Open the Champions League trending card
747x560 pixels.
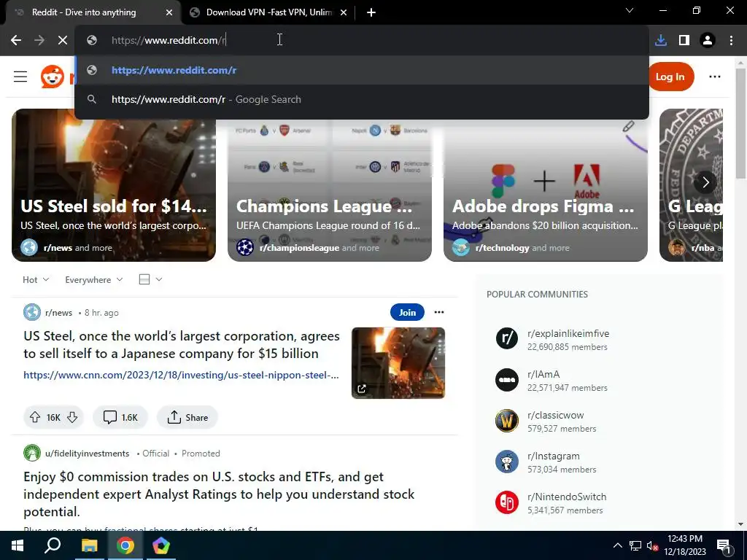(329, 184)
